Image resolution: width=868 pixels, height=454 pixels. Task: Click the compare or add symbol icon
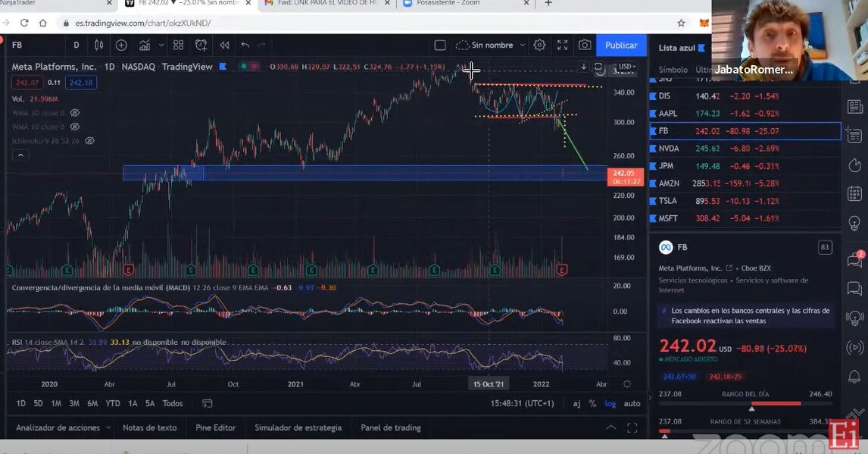[121, 45]
